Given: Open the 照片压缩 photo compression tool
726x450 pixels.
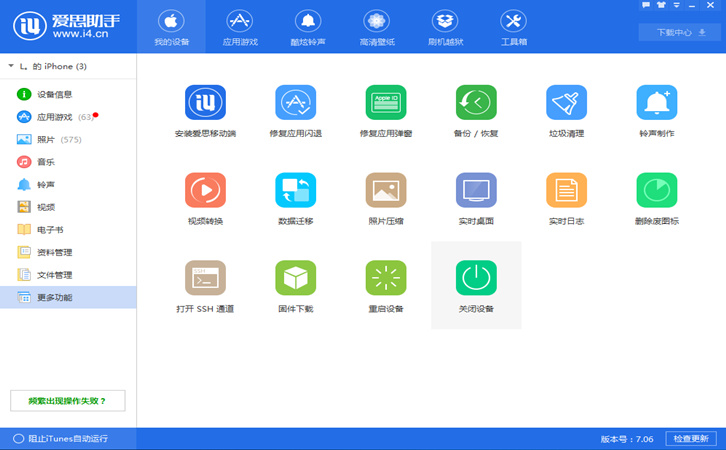Looking at the screenshot, I should [385, 190].
